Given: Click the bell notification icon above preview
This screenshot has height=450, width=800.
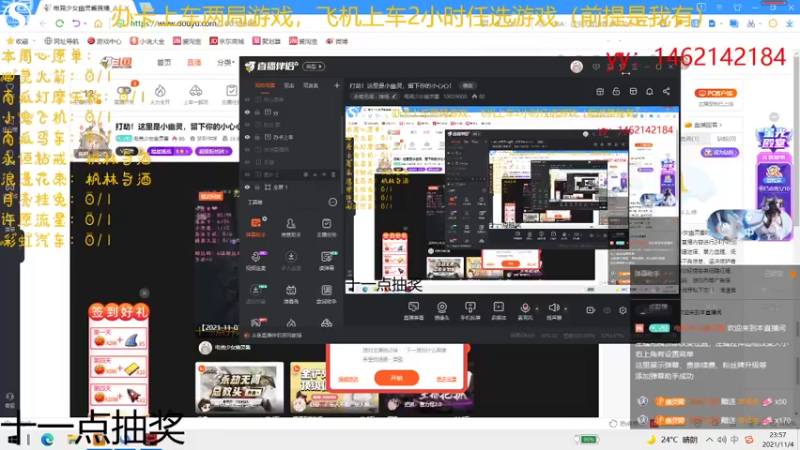Looking at the screenshot, I should [x=649, y=91].
